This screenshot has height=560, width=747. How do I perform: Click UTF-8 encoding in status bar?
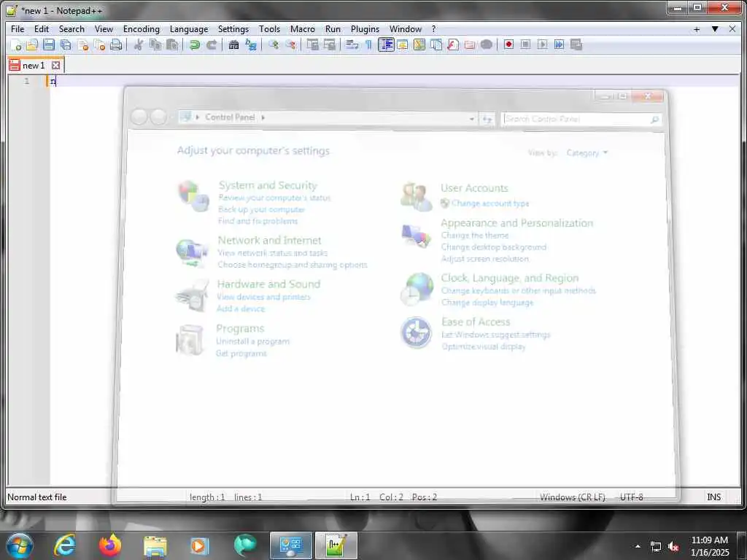(x=632, y=497)
